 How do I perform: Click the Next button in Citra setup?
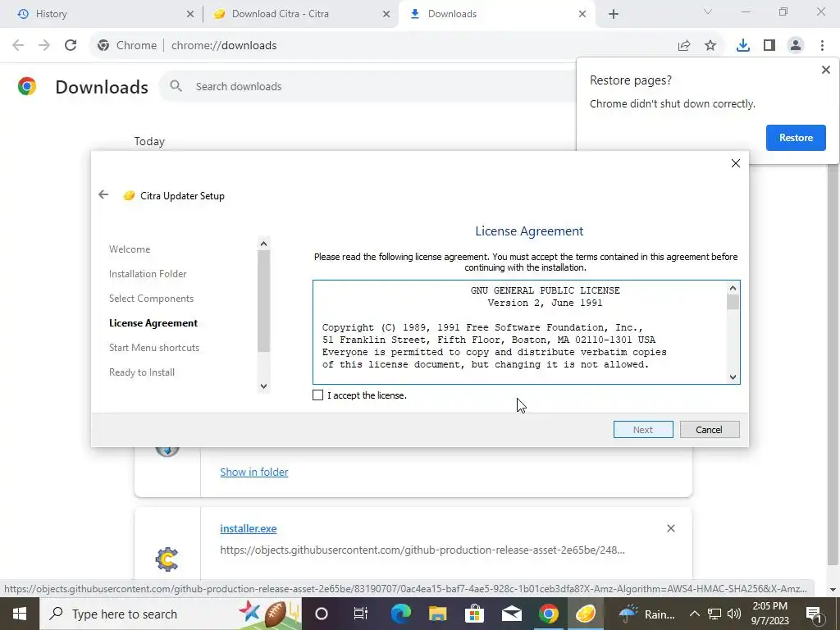click(x=643, y=429)
